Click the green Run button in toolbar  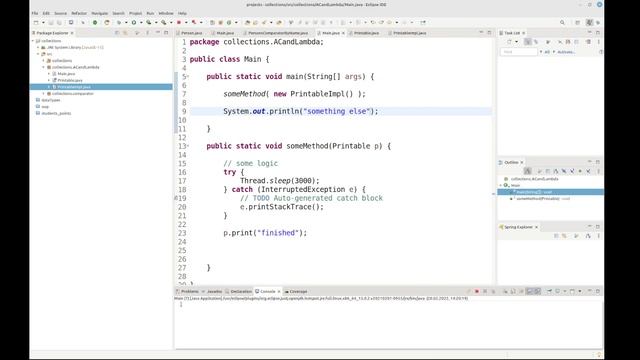click(133, 22)
